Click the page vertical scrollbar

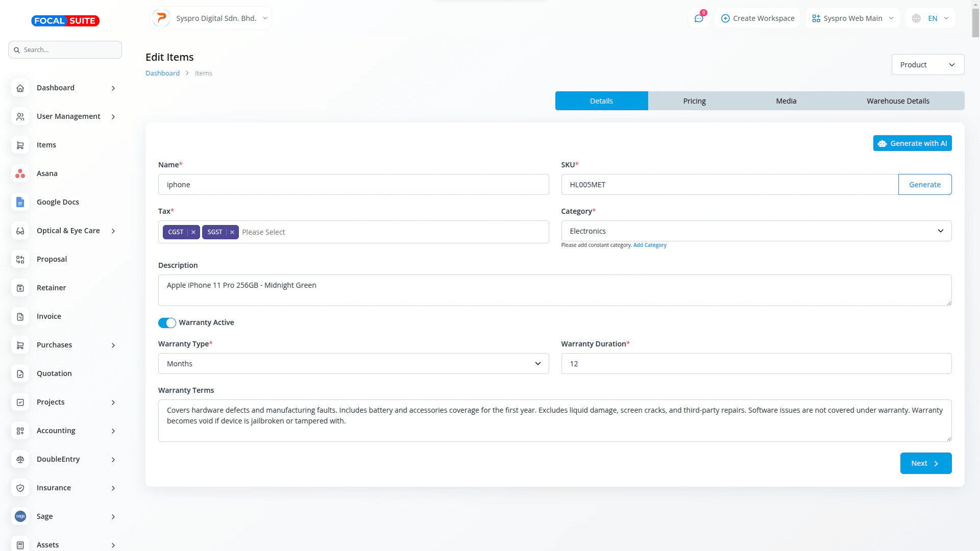pyautogui.click(x=975, y=23)
